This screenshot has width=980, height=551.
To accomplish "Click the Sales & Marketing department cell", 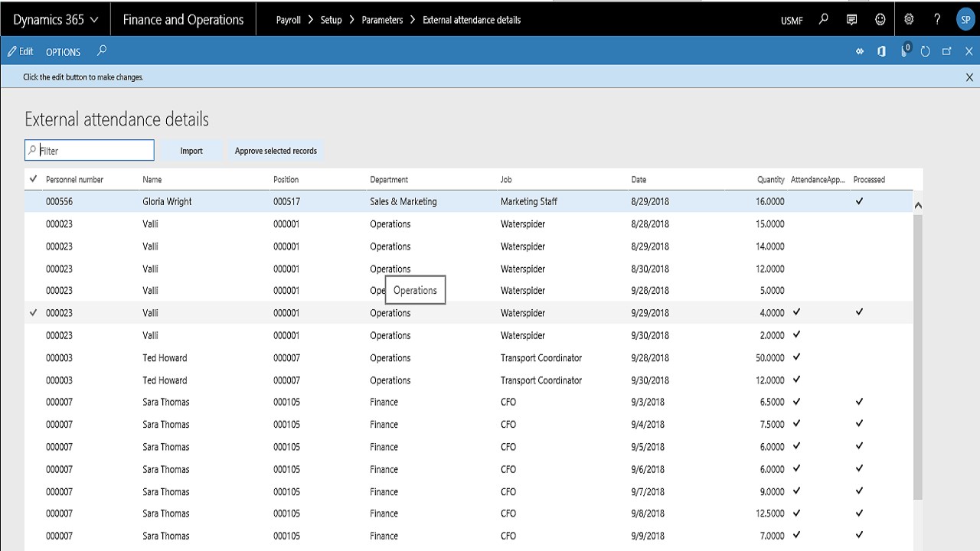I will [403, 202].
